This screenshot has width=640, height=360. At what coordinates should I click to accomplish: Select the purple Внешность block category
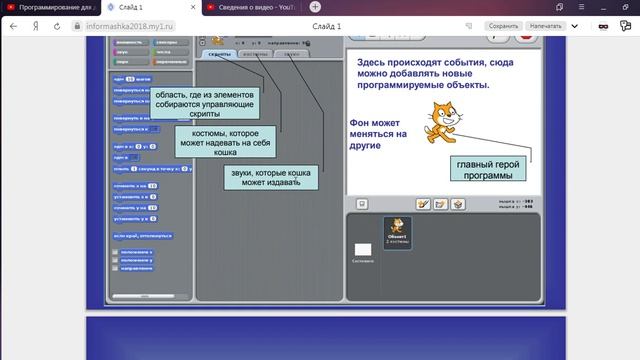131,42
